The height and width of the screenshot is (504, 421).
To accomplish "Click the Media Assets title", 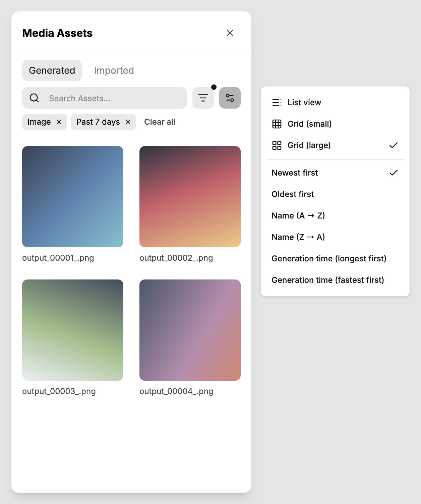I will coord(57,33).
